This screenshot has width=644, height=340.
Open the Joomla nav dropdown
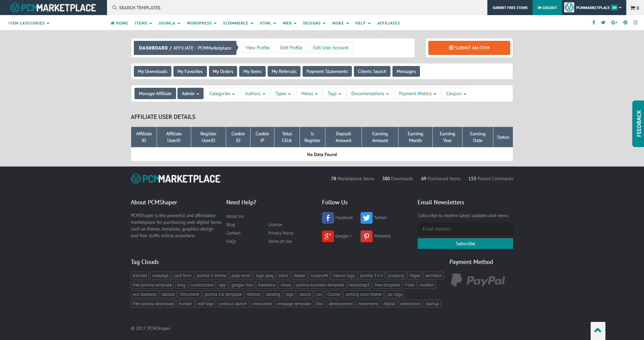pyautogui.click(x=169, y=23)
